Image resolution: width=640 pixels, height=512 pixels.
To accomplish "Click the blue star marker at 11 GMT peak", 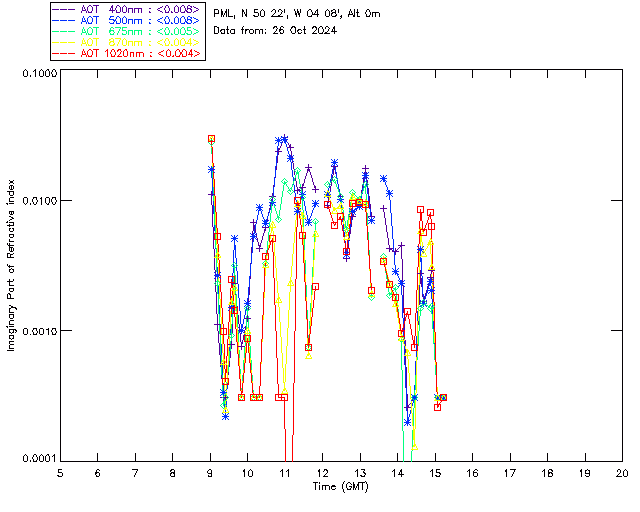I will pyautogui.click(x=284, y=139).
